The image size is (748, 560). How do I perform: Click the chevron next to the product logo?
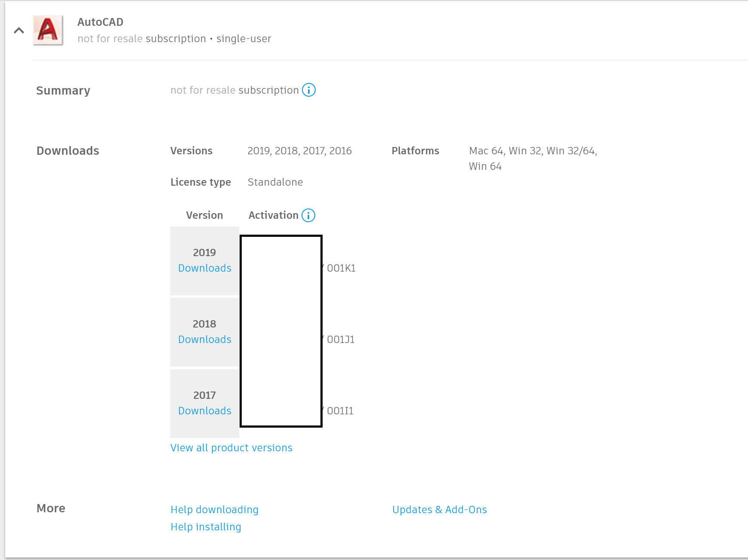pyautogui.click(x=18, y=31)
